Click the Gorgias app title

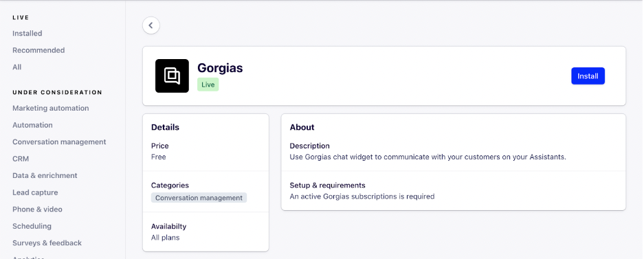[220, 68]
